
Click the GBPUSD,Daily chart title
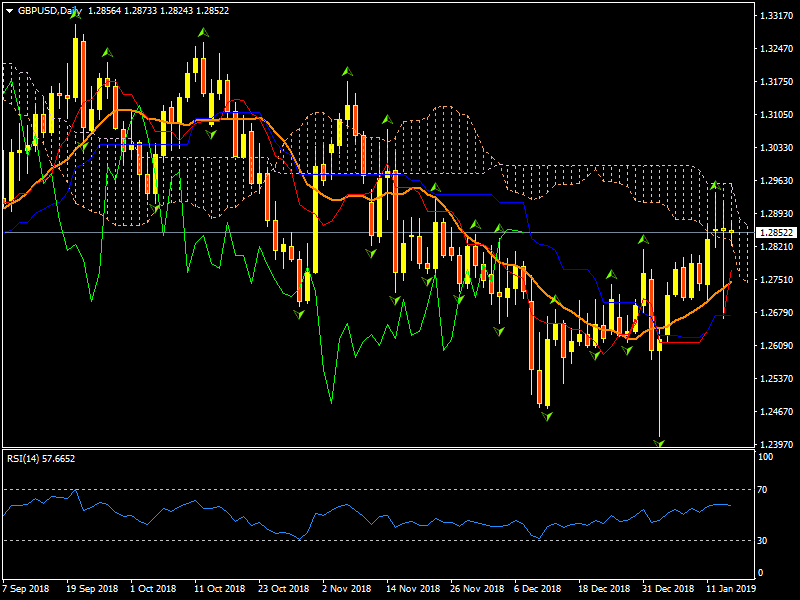51,11
